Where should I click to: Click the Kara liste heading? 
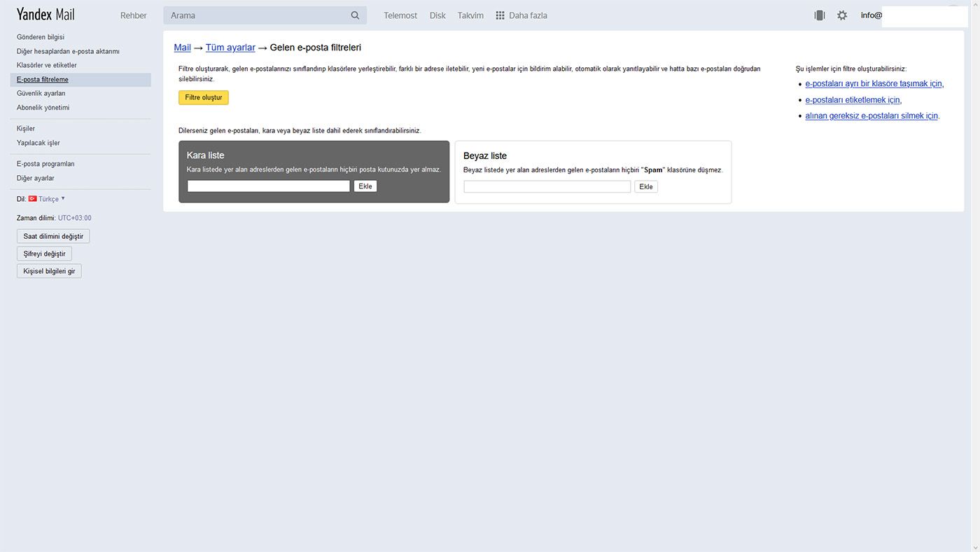coord(206,156)
